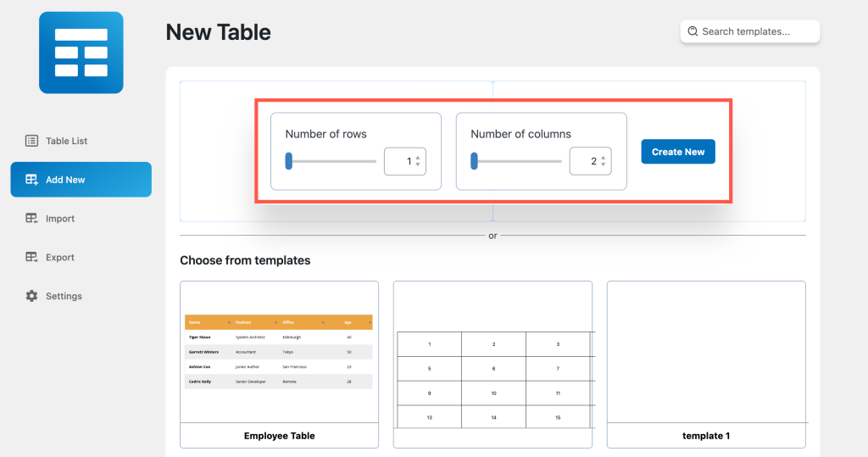Choose the Employee Table template
Viewport: 868px width, 457px height.
(x=279, y=364)
